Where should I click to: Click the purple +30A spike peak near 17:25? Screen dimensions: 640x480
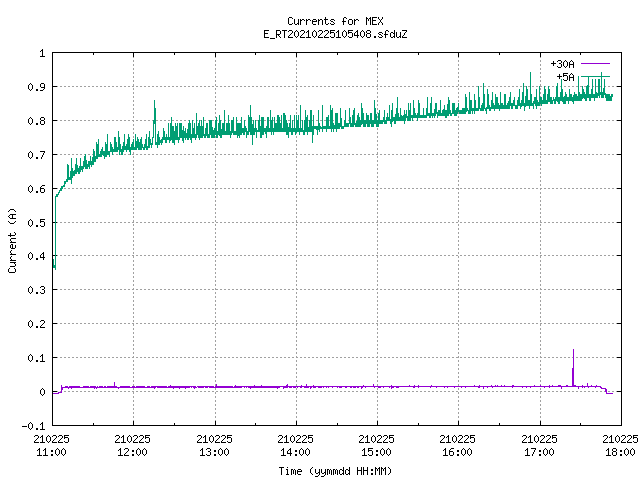573,350
